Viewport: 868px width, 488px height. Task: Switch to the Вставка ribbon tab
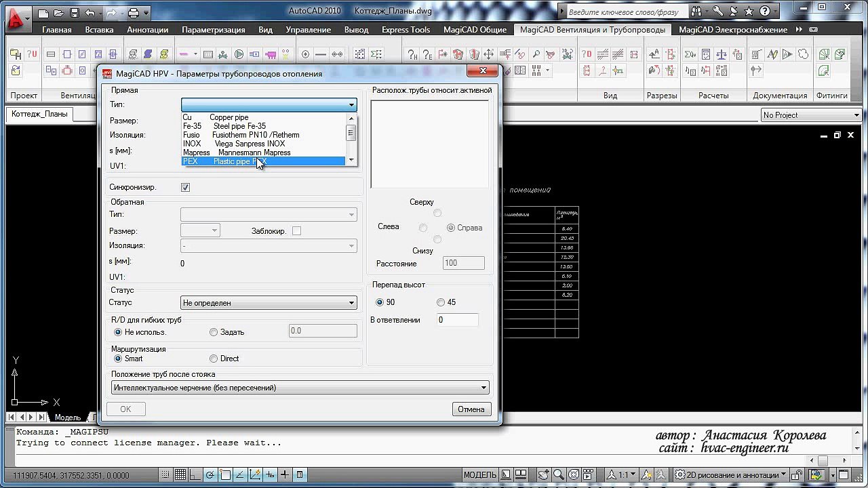click(100, 30)
